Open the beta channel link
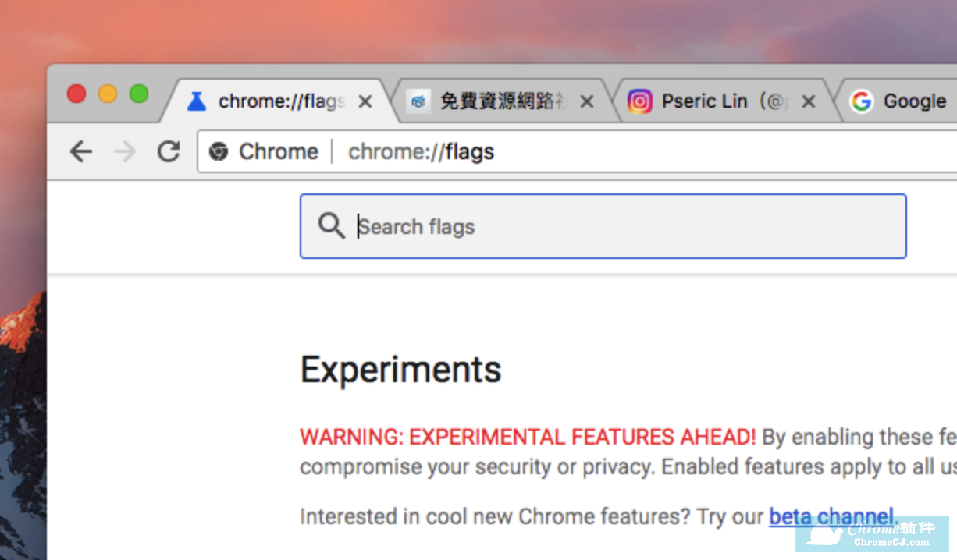957x560 pixels. coord(831,516)
